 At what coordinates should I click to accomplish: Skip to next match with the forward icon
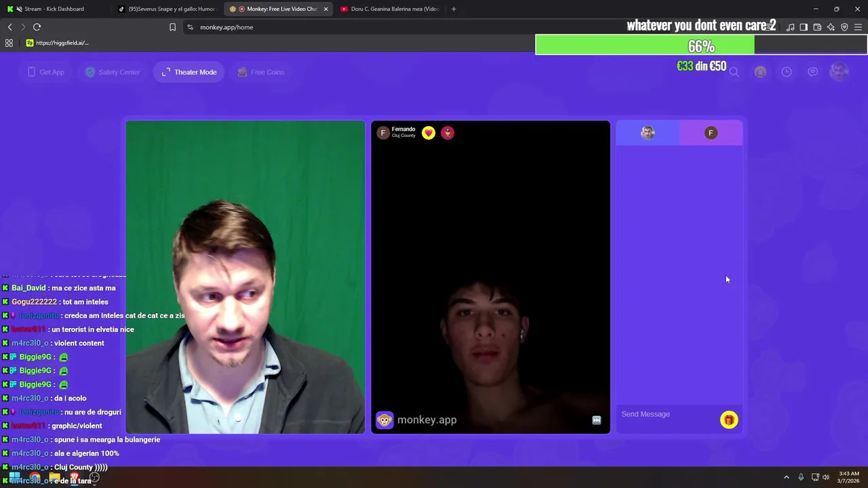(x=596, y=420)
